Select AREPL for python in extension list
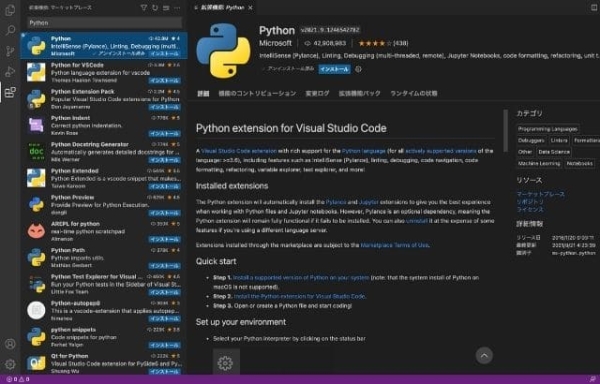 click(x=104, y=231)
